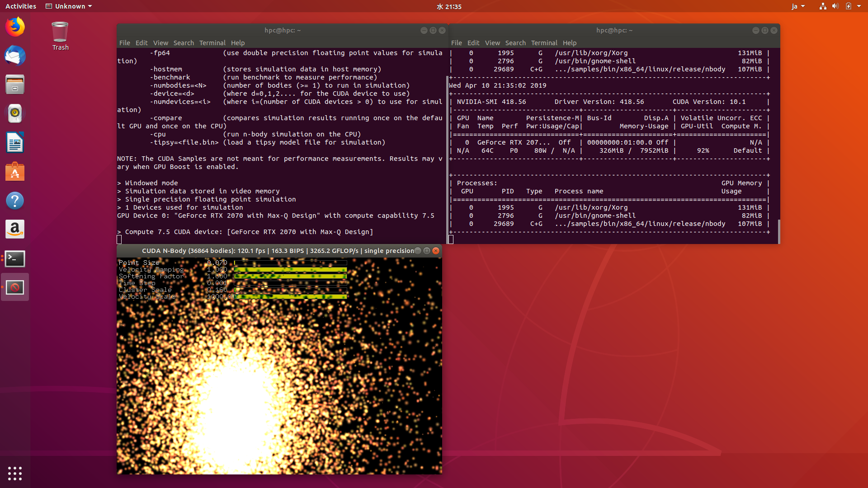Screen dimensions: 868x488
Task: Close the right terminal window
Action: (774, 30)
